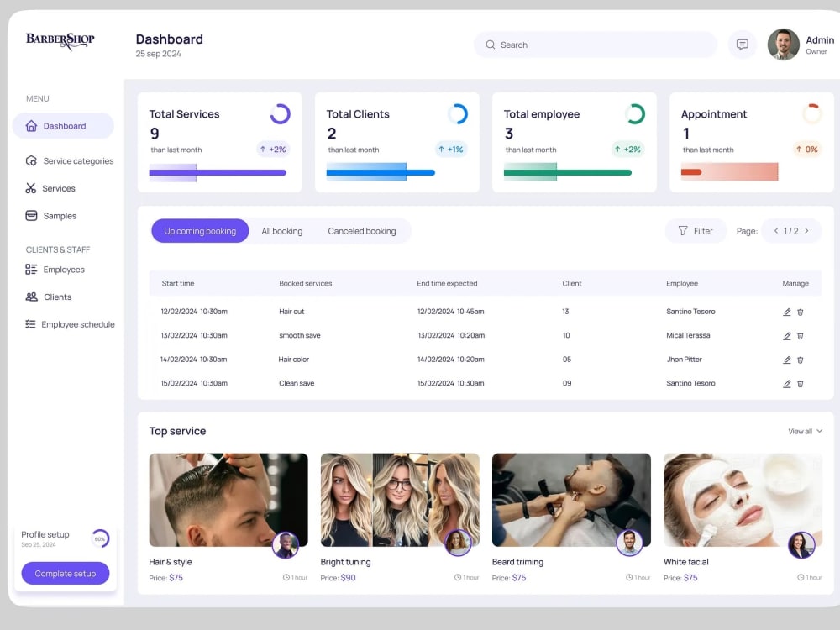Click the Total Clients progress bar

click(x=381, y=172)
